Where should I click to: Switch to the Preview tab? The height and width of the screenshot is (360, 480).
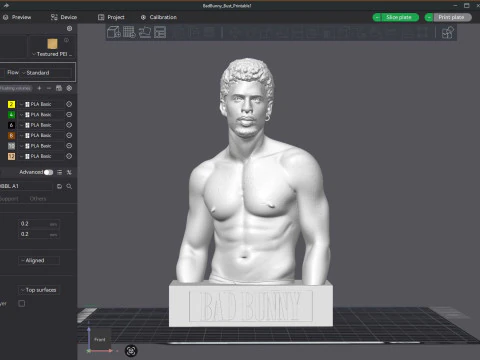tap(17, 17)
